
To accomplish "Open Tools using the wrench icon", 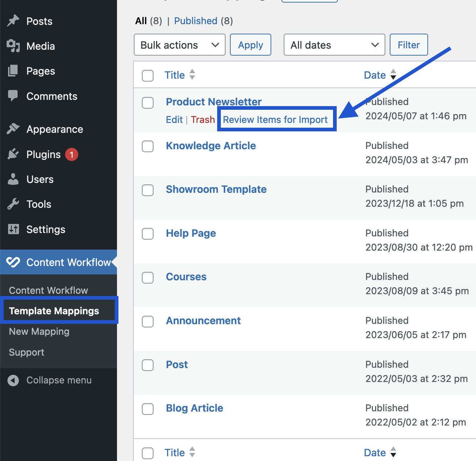I will pos(13,204).
